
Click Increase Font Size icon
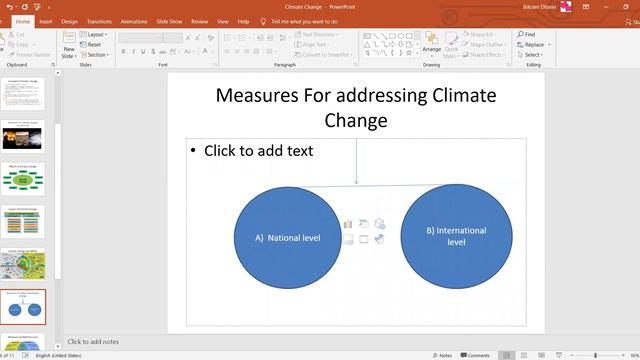[188, 38]
